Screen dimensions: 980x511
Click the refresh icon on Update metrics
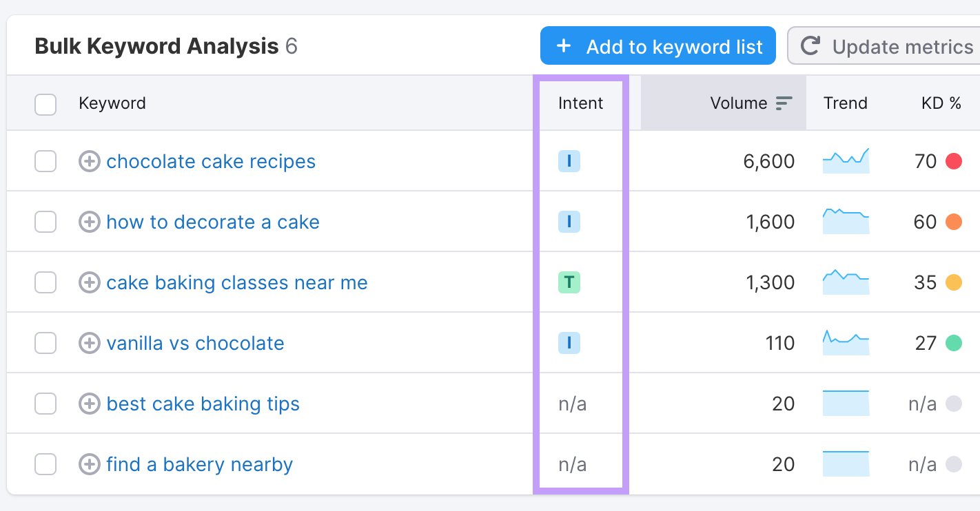(810, 45)
